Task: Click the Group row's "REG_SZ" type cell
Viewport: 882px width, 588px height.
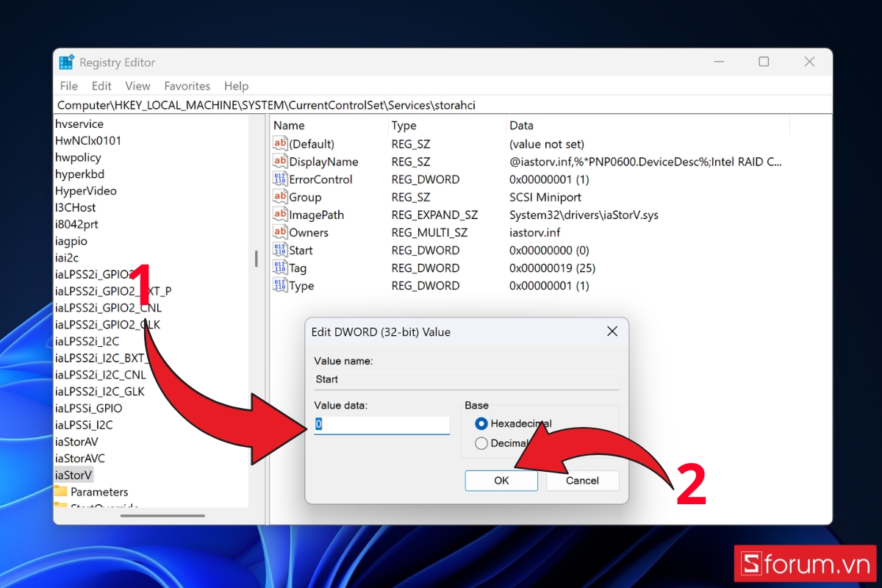Action: click(x=412, y=197)
